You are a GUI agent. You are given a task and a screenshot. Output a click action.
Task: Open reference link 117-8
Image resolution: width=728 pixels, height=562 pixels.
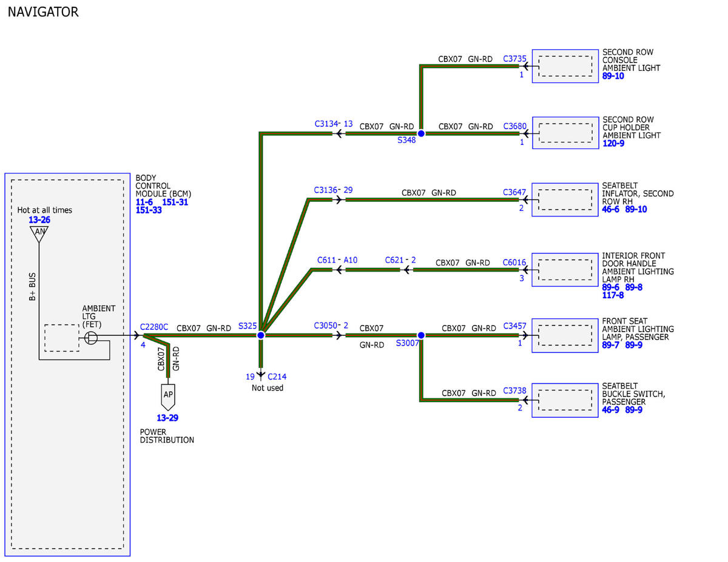pyautogui.click(x=613, y=295)
